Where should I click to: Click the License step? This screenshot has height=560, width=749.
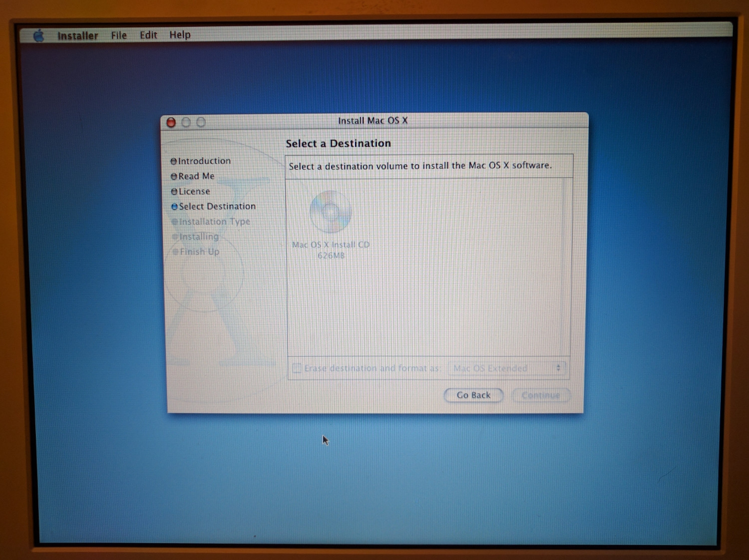(x=190, y=192)
